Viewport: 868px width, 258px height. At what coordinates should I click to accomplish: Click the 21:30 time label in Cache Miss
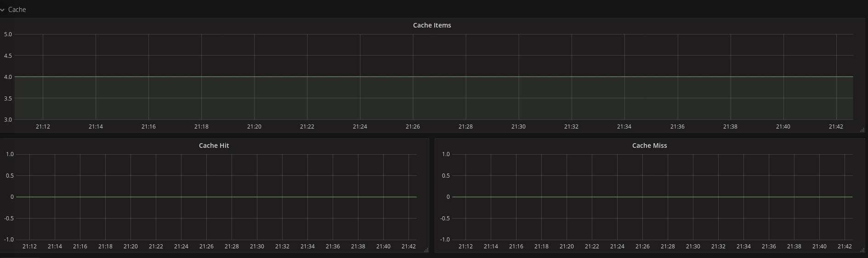pos(693,247)
